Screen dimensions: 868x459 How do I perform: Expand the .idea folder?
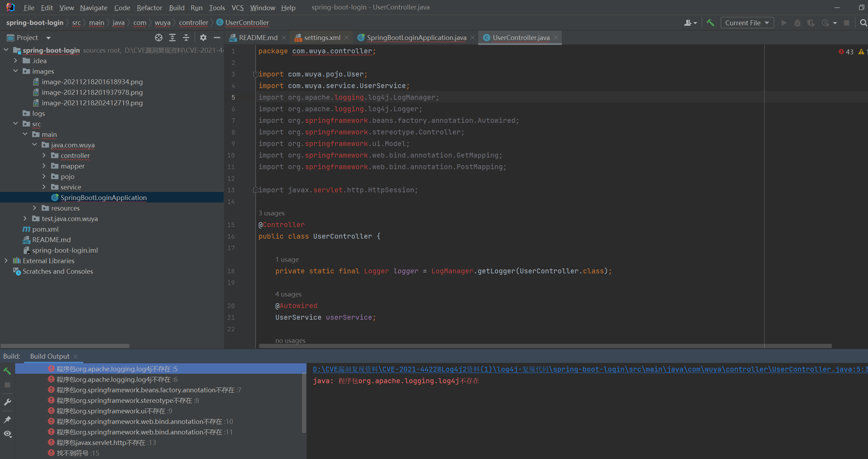coord(15,61)
